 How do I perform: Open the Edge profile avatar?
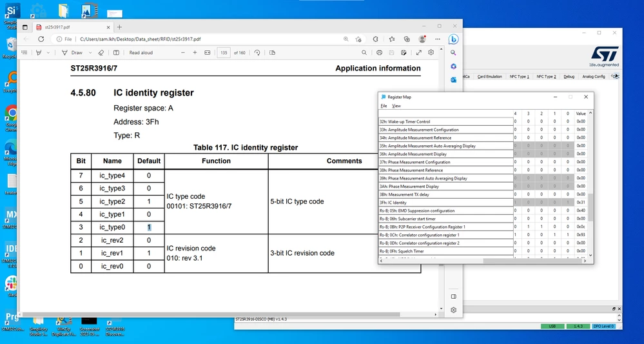tap(422, 39)
